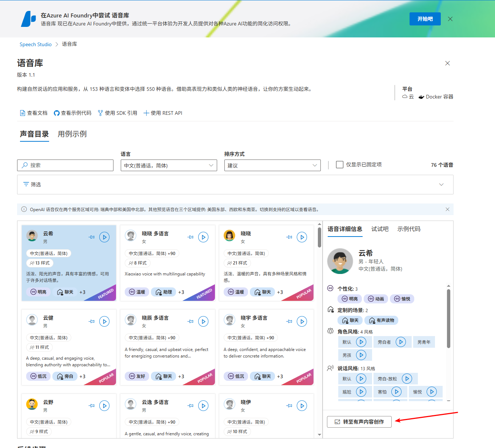The height and width of the screenshot is (448, 495).
Task: Pin the 晓辰 多语言 voice card
Action: (191, 322)
